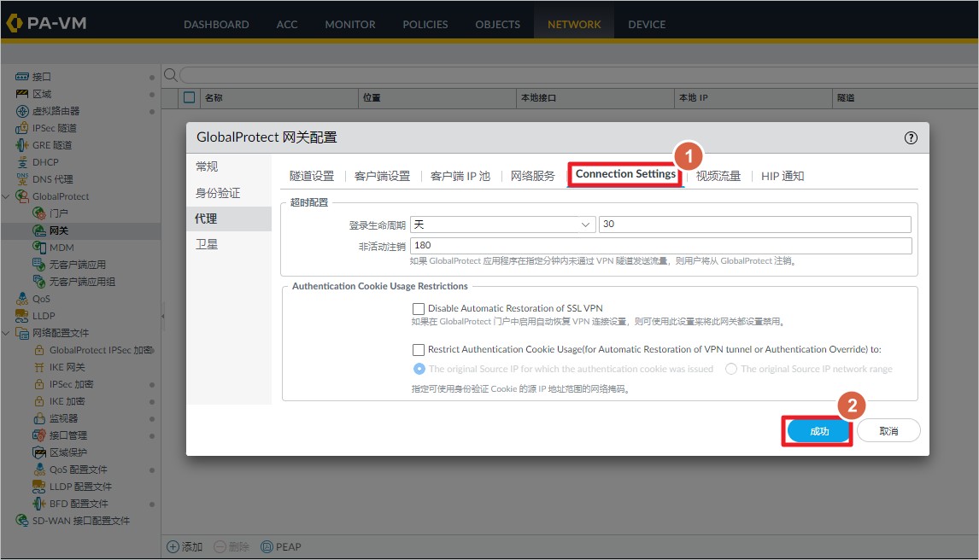Image resolution: width=979 pixels, height=560 pixels.
Task: Switch to the 客户端 IP 池 tab
Action: [x=460, y=177]
